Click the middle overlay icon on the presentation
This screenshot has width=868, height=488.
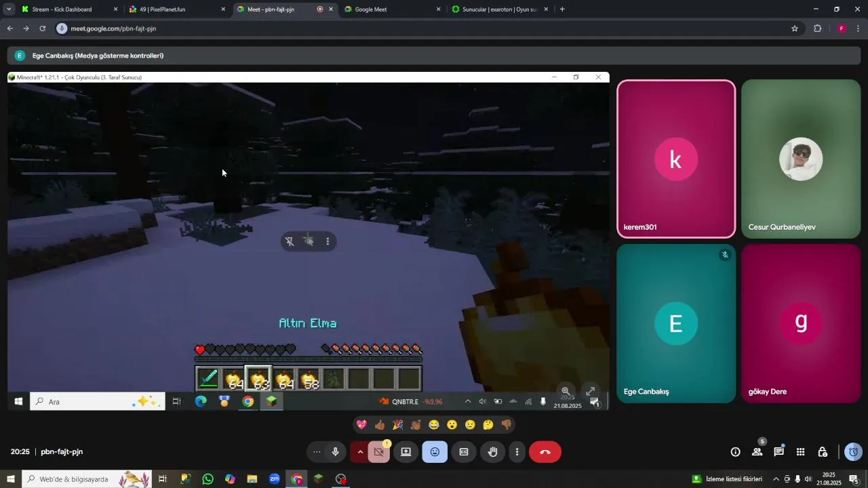309,241
